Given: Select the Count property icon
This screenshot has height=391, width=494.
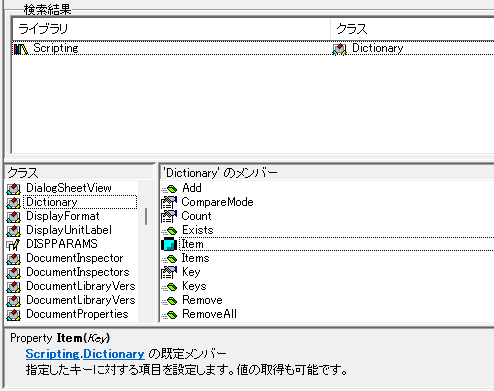Looking at the screenshot, I should [169, 216].
